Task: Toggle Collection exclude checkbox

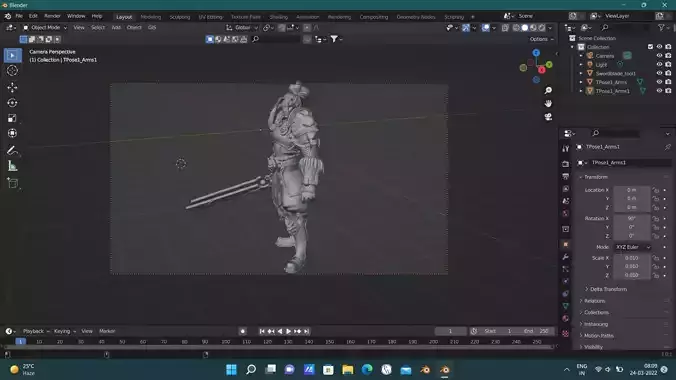Action: 650,47
